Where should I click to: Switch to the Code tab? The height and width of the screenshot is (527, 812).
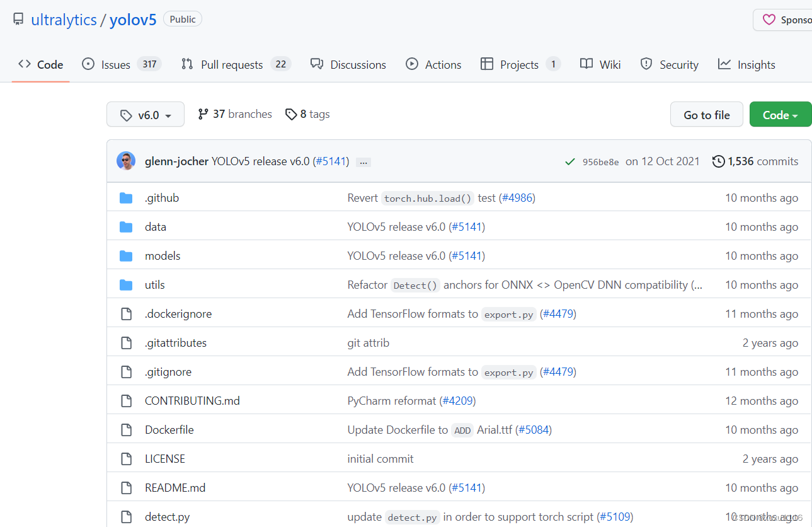point(41,64)
